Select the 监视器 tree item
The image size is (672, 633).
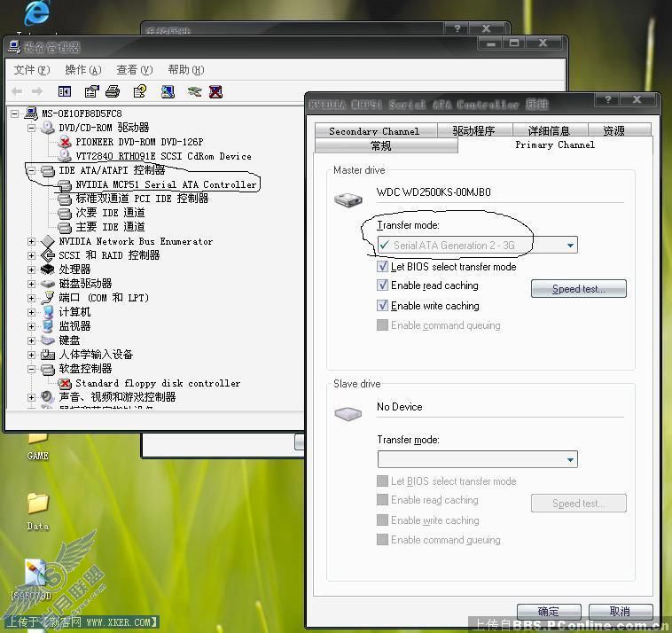tap(75, 326)
